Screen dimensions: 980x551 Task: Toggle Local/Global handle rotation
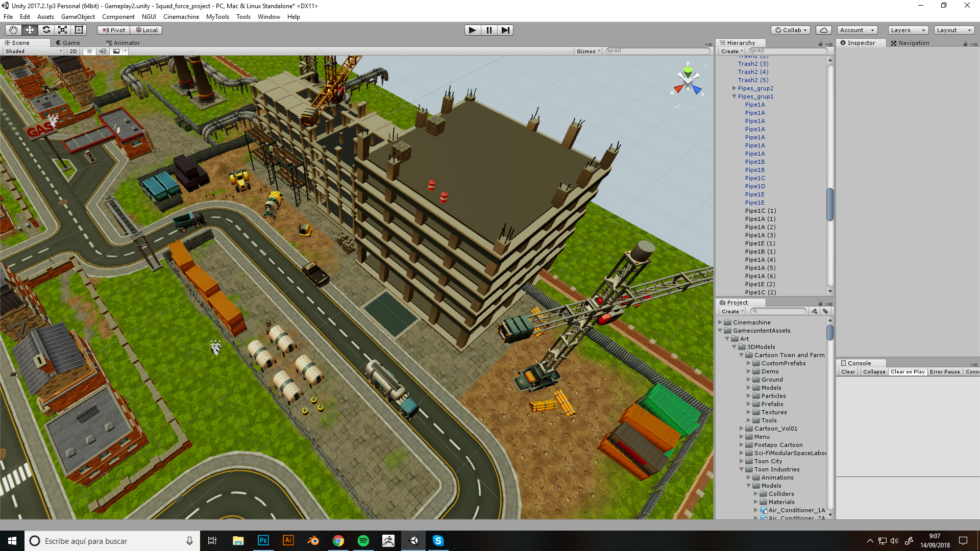[146, 30]
